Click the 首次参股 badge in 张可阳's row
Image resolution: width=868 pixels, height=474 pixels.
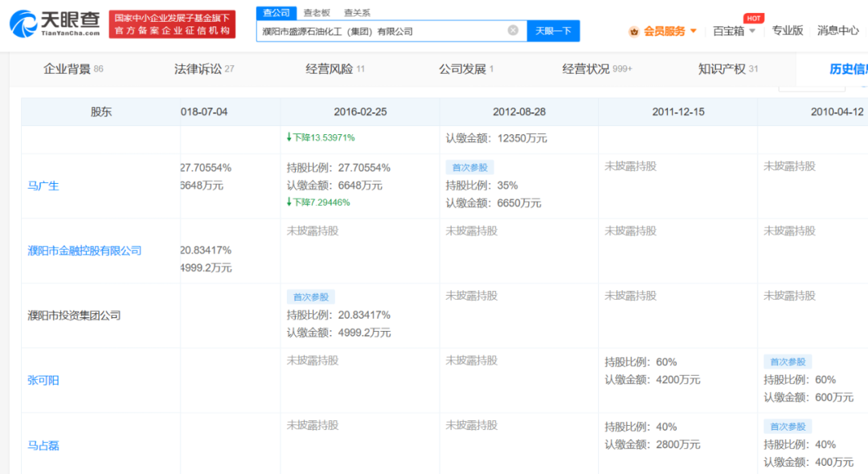788,362
